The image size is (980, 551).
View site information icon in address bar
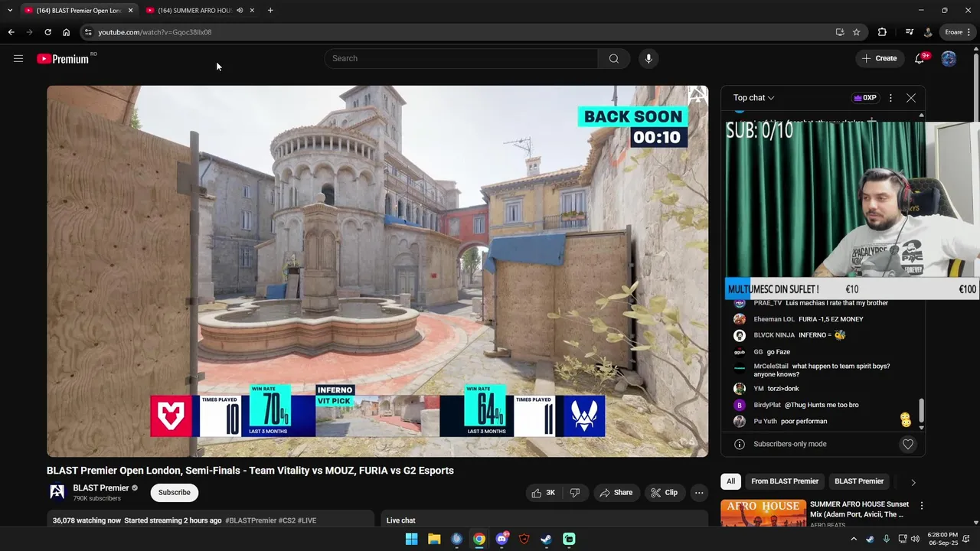tap(88, 32)
